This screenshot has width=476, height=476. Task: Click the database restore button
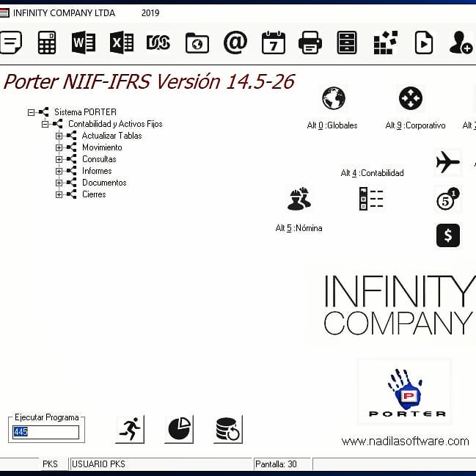coord(228,429)
